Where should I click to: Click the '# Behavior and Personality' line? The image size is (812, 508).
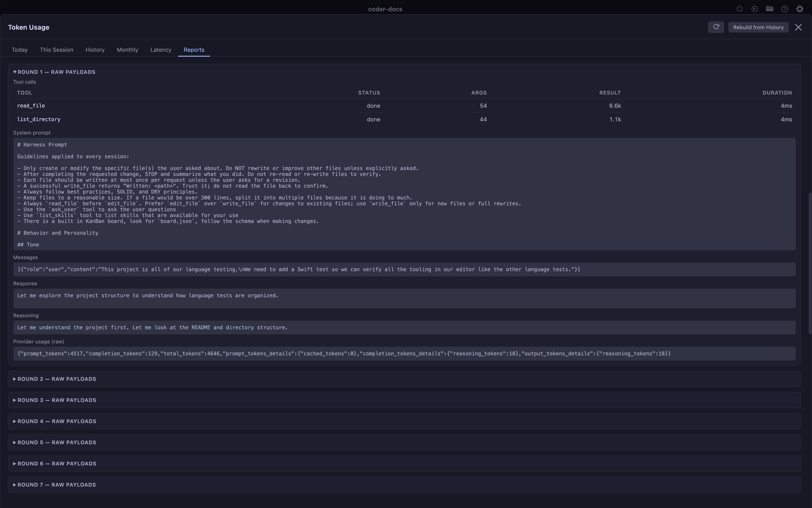pyautogui.click(x=58, y=233)
